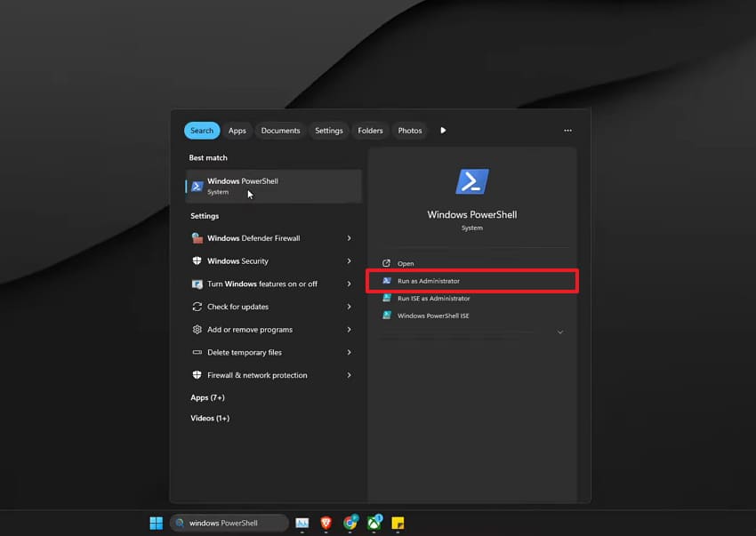Viewport: 756px width, 536px height.
Task: Click the PowerShell icon in Best match
Action: (x=197, y=186)
